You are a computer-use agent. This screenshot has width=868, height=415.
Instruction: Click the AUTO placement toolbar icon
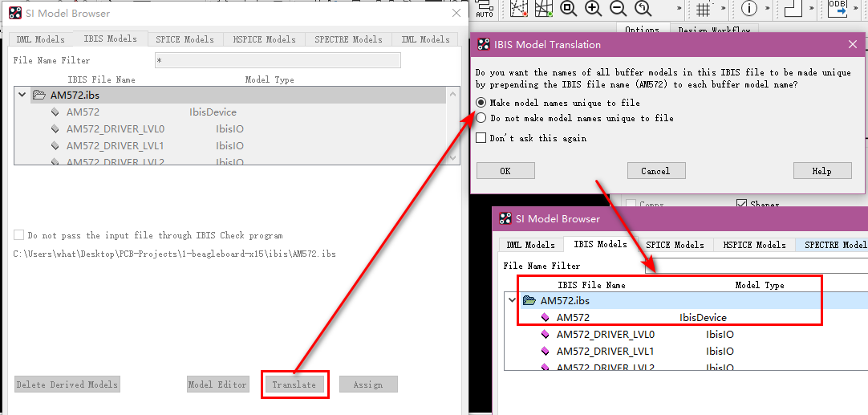coord(485,9)
